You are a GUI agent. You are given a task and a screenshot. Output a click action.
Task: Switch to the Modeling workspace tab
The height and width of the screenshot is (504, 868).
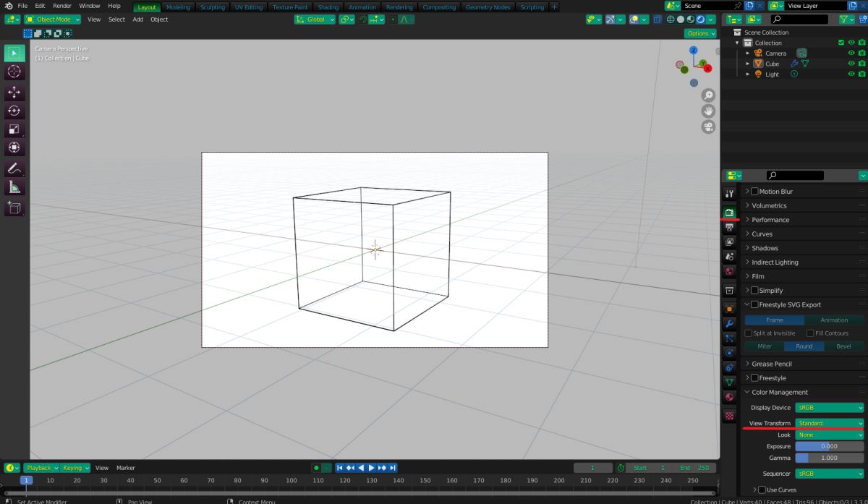[x=178, y=7]
